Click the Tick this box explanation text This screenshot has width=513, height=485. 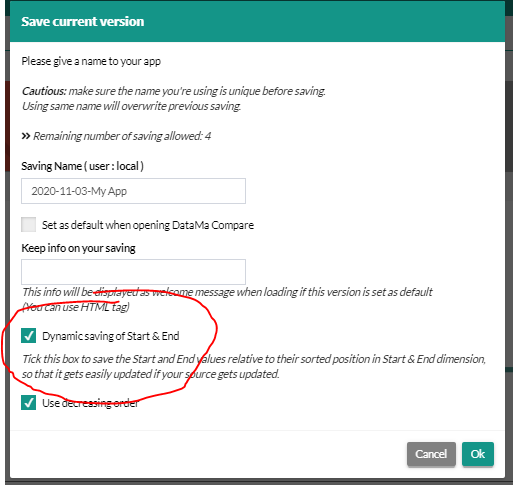click(254, 366)
